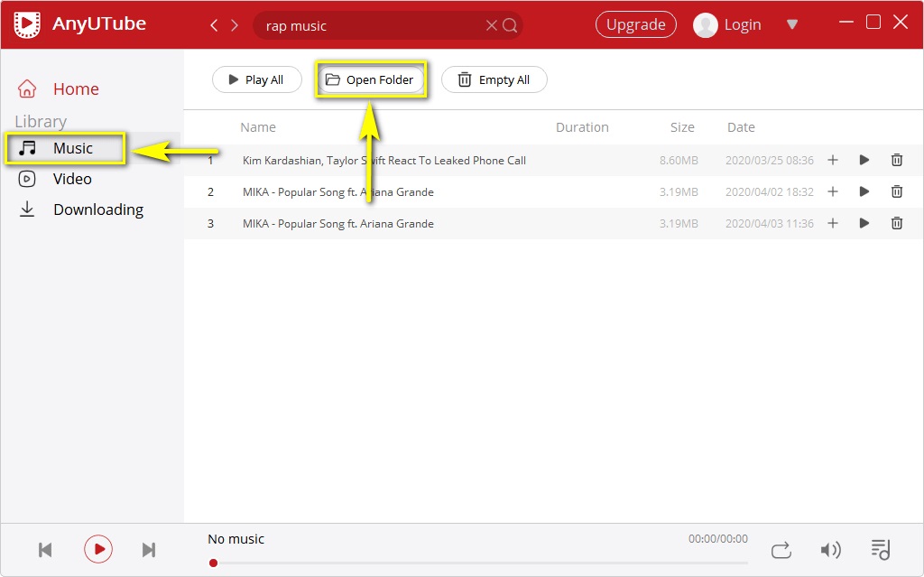
Task: Select track 2 MIKA - Popular Song
Action: coord(338,192)
